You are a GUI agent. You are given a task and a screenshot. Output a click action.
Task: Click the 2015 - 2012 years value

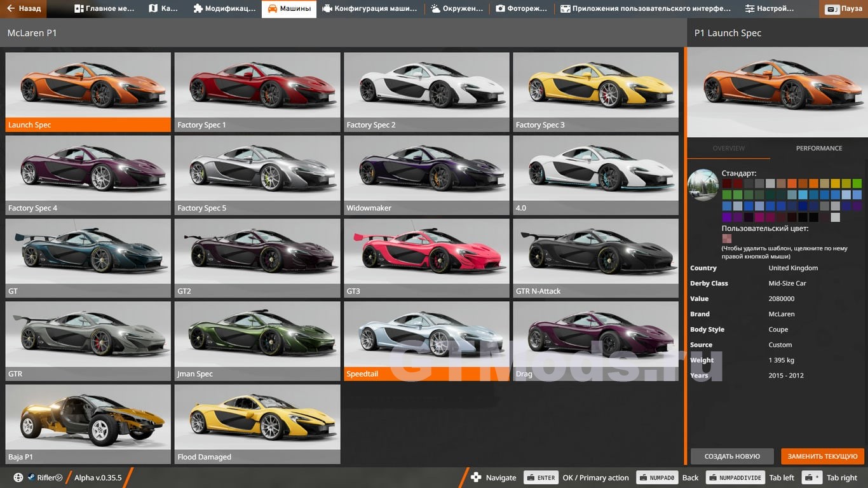click(x=786, y=376)
